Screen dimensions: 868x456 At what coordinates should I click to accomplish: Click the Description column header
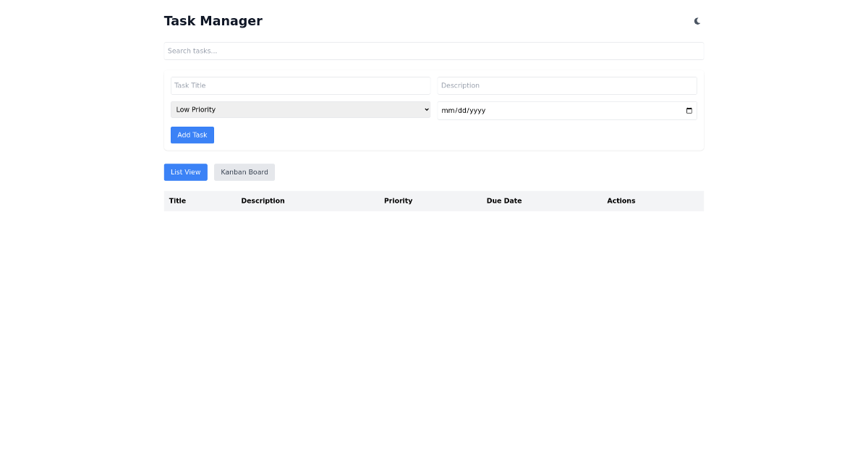pyautogui.click(x=263, y=200)
